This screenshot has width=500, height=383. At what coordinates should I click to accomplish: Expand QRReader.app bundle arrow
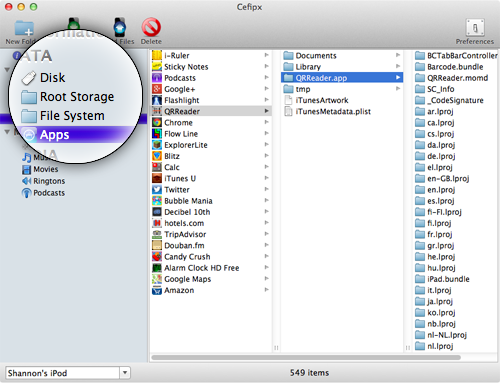[x=398, y=77]
